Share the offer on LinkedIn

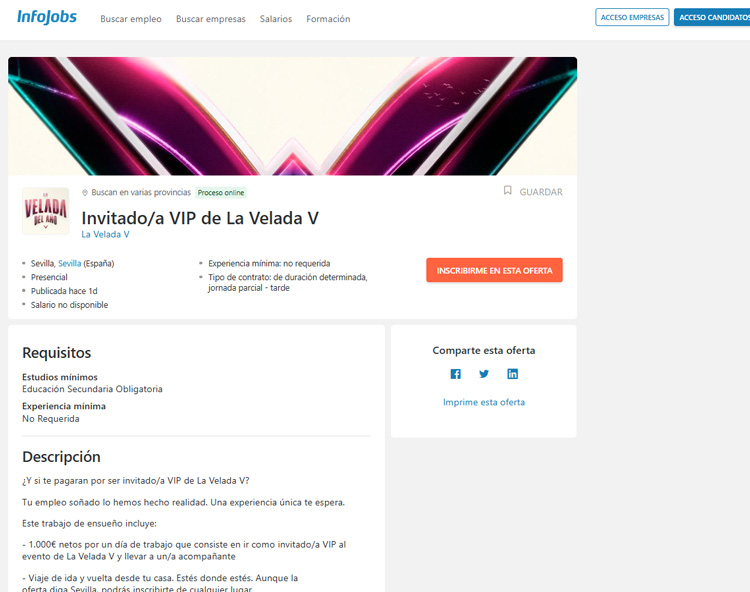pos(512,374)
